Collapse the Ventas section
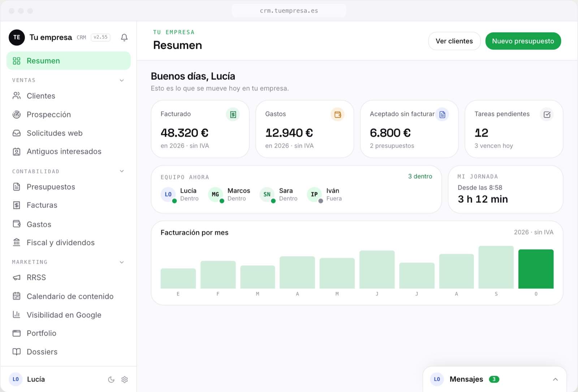The image size is (578, 392). 122,80
